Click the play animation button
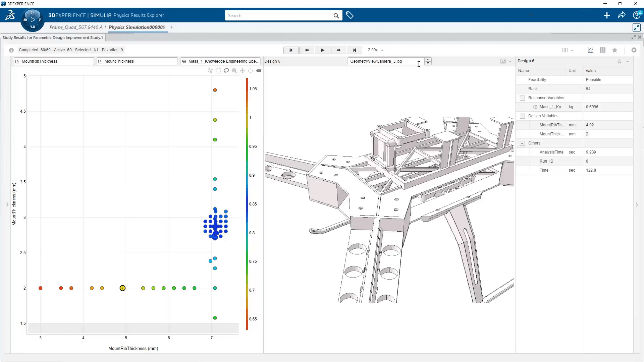This screenshot has height=362, width=644. point(322,50)
